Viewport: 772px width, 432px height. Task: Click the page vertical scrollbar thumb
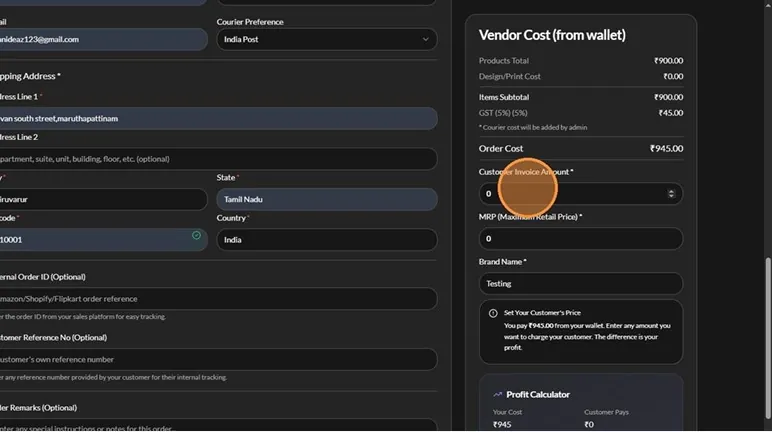click(767, 337)
